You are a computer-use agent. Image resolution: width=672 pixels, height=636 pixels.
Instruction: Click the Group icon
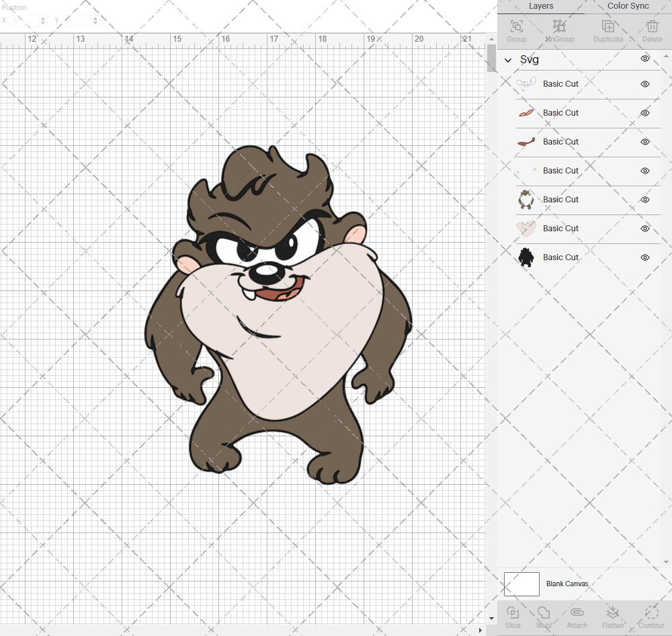(516, 26)
